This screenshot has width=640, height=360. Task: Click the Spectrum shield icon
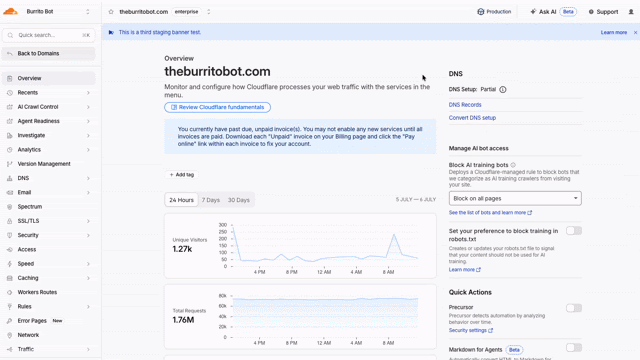tap(10, 207)
